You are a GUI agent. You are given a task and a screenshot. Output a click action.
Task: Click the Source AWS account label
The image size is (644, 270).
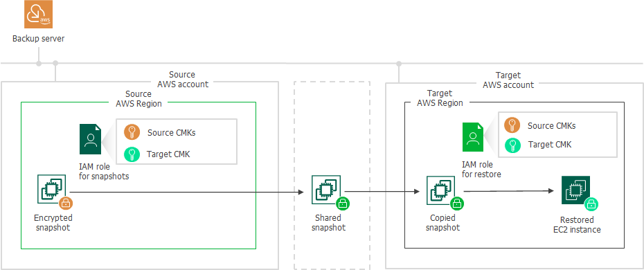coord(183,80)
